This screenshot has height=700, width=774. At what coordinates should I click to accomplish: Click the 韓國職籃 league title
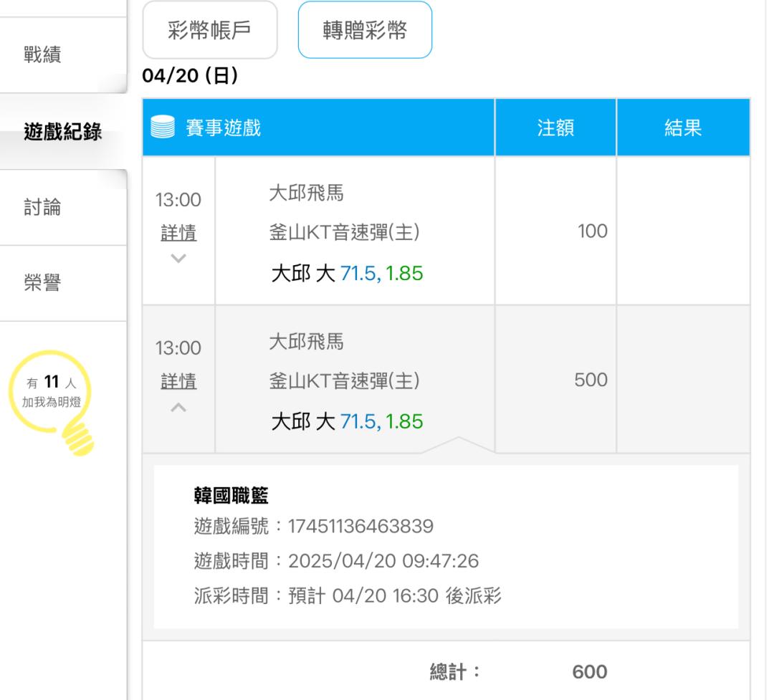231,495
